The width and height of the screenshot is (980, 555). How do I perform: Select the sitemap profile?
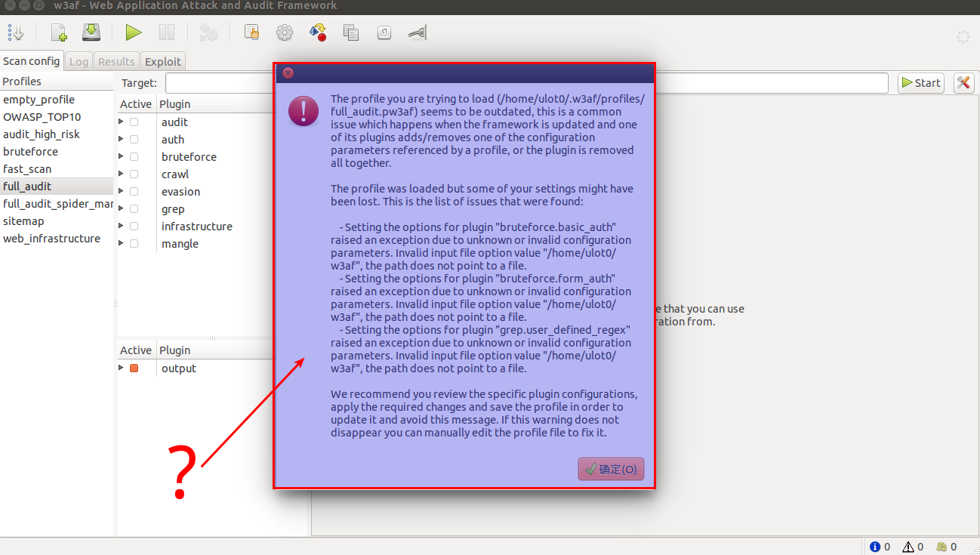click(x=57, y=221)
